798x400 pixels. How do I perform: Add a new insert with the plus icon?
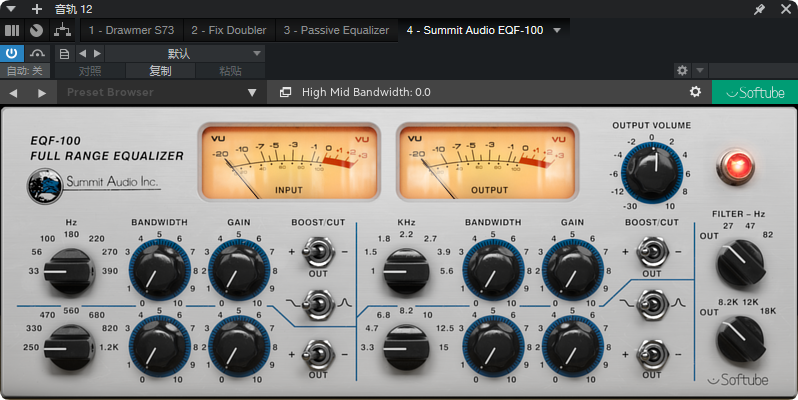(37, 9)
